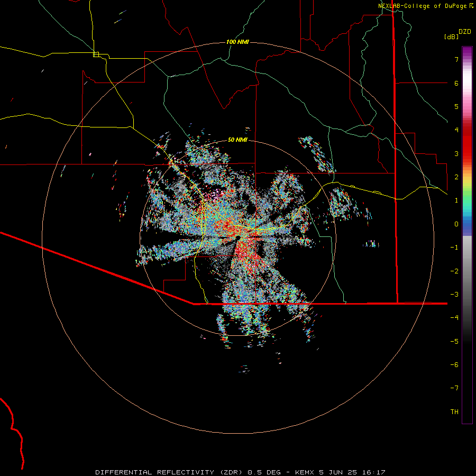
Task: Click the -6 dB value on the color scale
Action: pyautogui.click(x=454, y=364)
